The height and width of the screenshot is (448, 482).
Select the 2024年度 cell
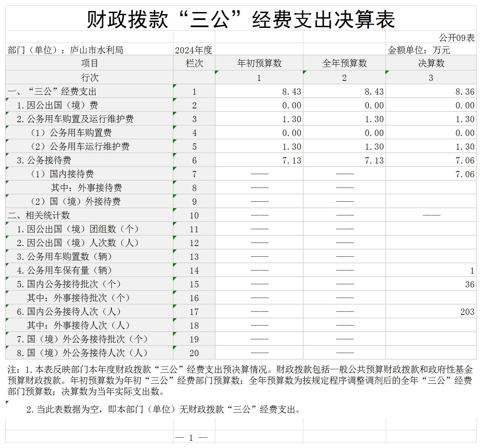(x=194, y=50)
